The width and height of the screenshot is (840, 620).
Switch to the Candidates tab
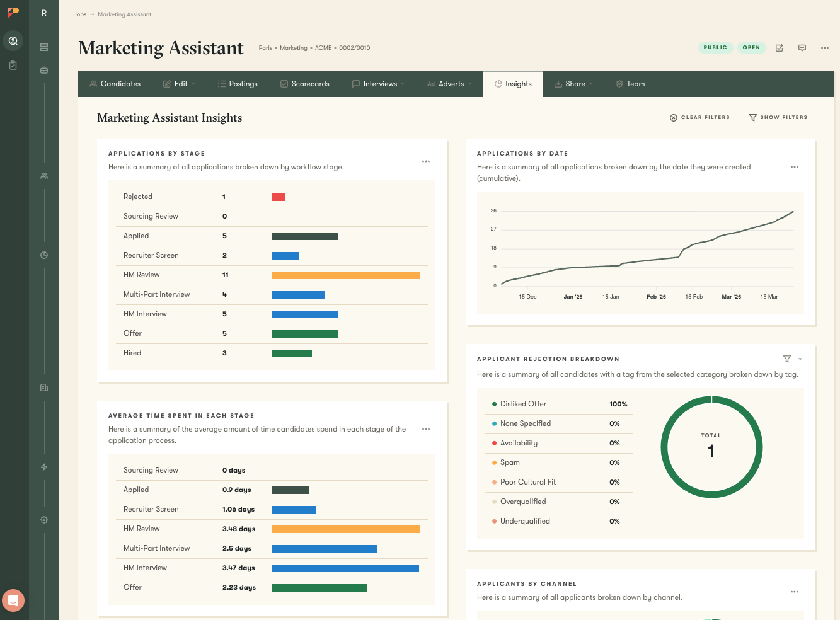(115, 83)
